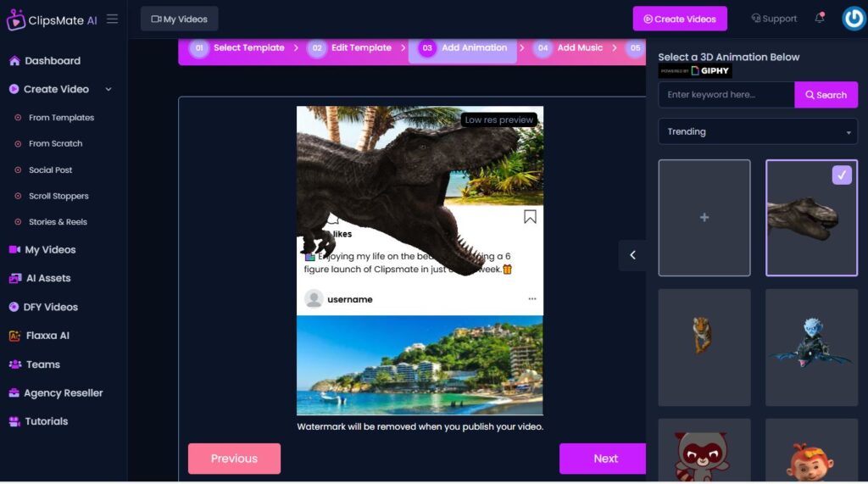
Task: Select the raccoon animation thumbnail
Action: pyautogui.click(x=704, y=450)
